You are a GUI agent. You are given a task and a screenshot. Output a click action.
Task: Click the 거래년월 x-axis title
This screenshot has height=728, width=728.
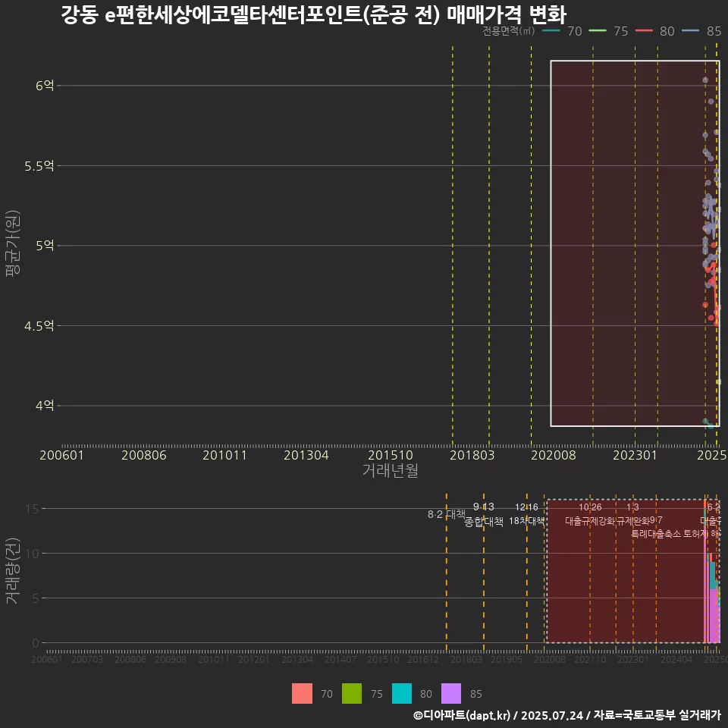click(391, 470)
